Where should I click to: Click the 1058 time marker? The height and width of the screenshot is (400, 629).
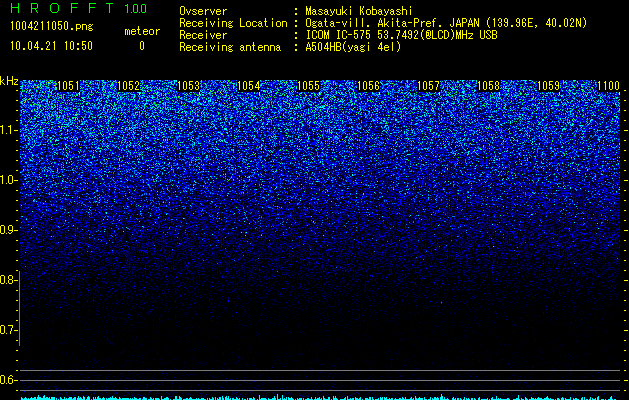coord(488,86)
